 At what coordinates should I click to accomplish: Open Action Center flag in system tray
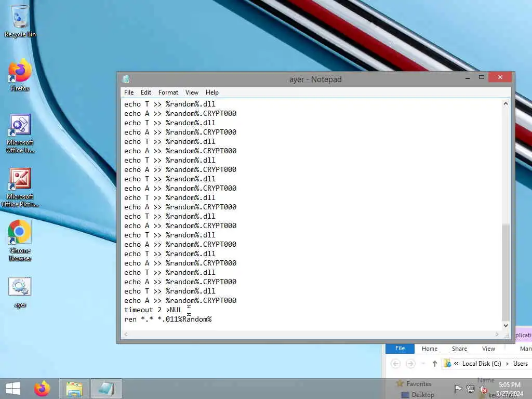click(x=458, y=389)
